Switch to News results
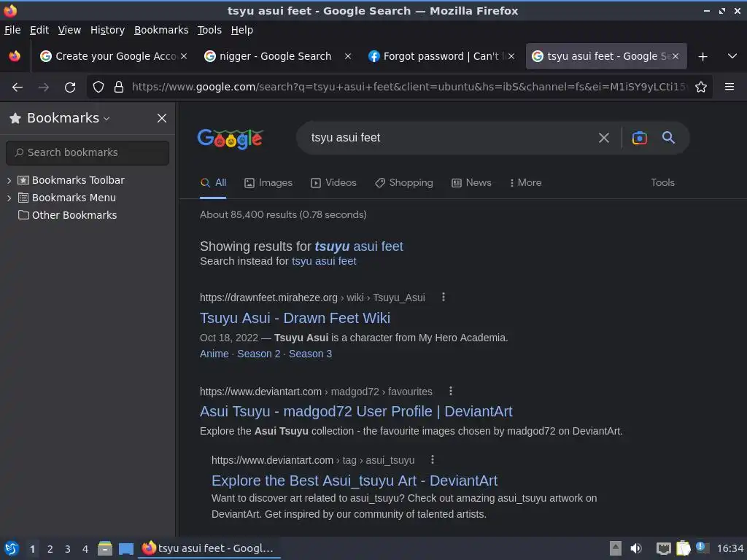 [471, 183]
